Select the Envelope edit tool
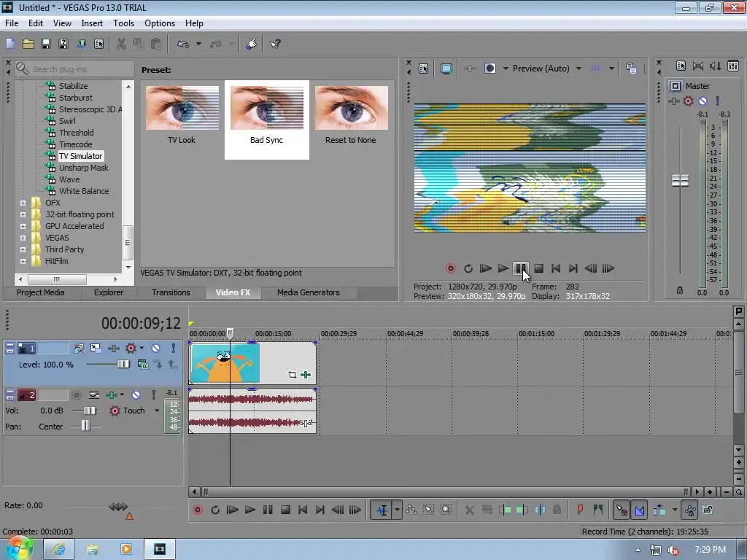 pyautogui.click(x=411, y=510)
